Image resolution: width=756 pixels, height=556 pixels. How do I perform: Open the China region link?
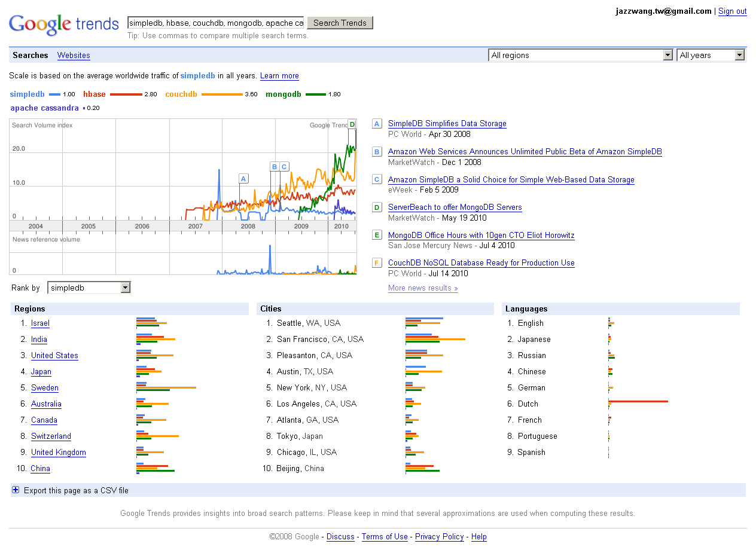click(41, 468)
